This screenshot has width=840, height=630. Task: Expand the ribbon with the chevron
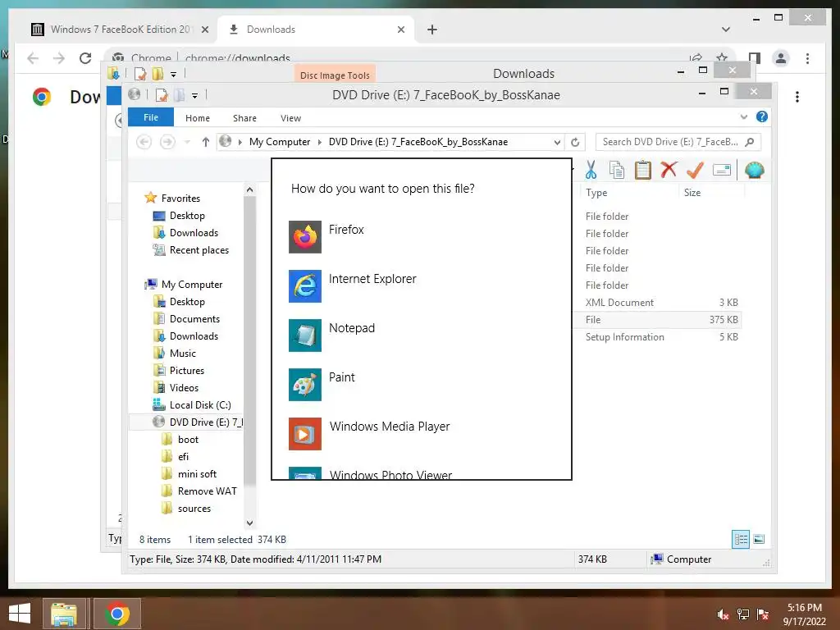743,116
